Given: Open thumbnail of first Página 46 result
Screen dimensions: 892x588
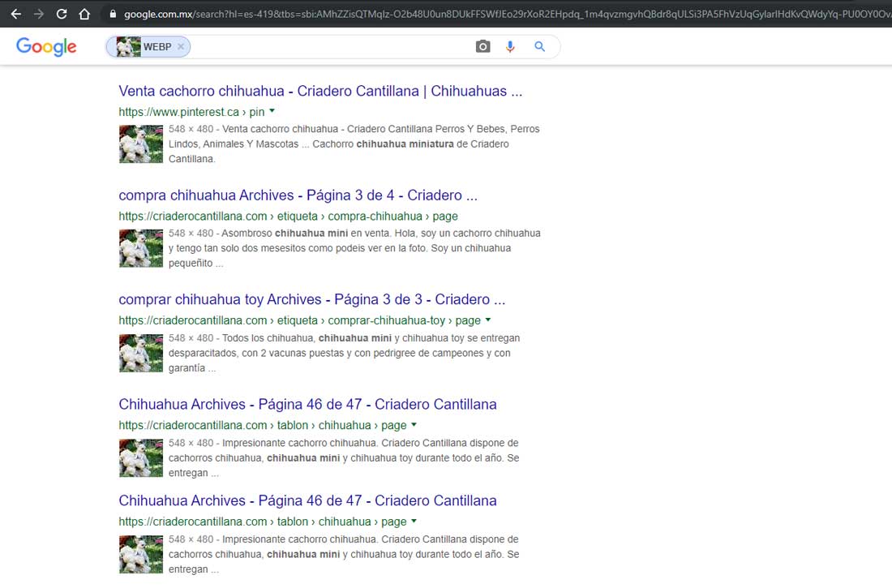Looking at the screenshot, I should coord(140,457).
